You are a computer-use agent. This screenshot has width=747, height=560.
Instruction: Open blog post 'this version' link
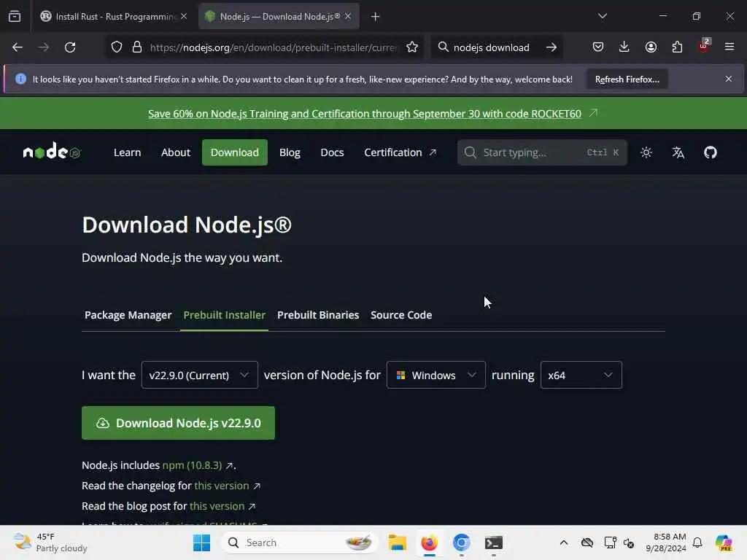click(217, 506)
